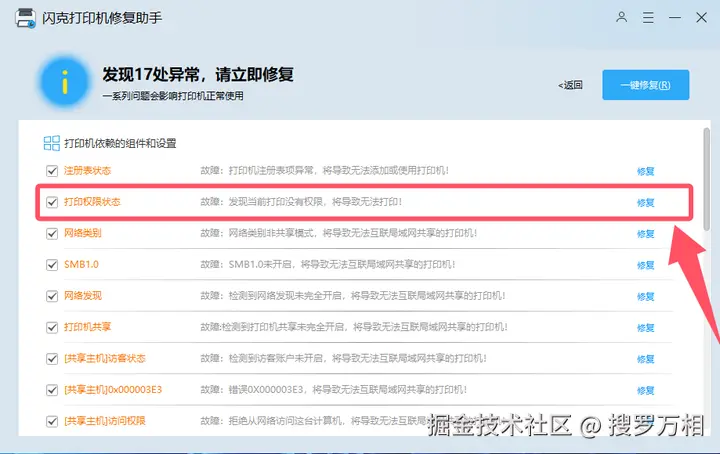Viewport: 720px width, 454px height.
Task: Click the 一系列问题会影响打印机正常使用 subtitle
Action: coord(173,96)
